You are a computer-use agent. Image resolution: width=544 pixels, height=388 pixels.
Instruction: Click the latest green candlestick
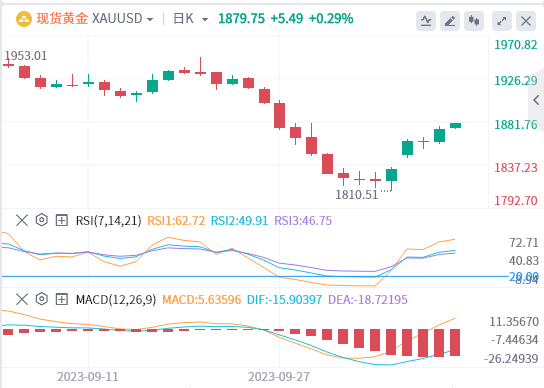pyautogui.click(x=456, y=126)
